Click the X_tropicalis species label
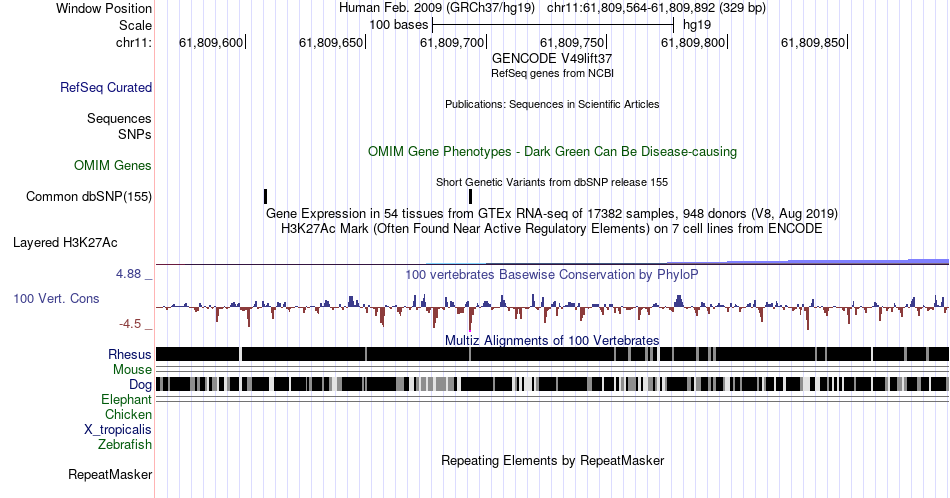Screen dimensions: 950x498 118,430
